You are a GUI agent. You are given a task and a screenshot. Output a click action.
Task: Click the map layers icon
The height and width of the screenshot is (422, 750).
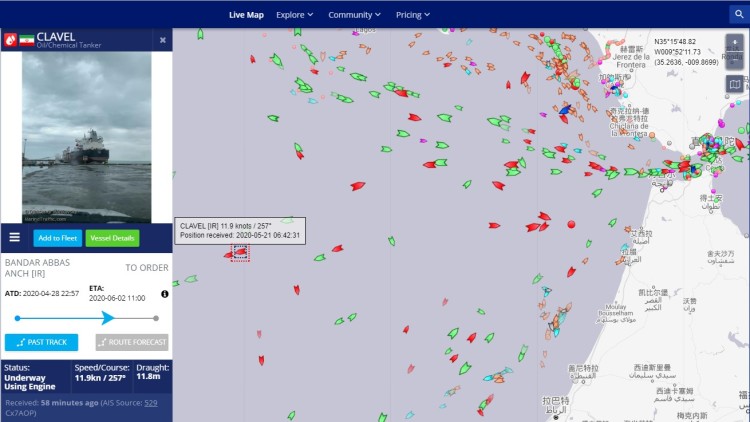(x=735, y=85)
